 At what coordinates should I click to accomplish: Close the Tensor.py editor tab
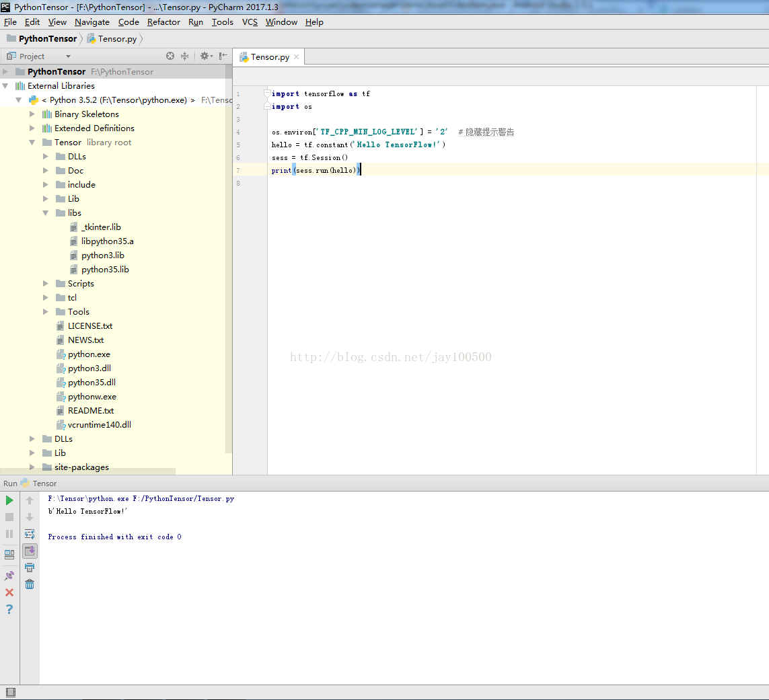(296, 57)
